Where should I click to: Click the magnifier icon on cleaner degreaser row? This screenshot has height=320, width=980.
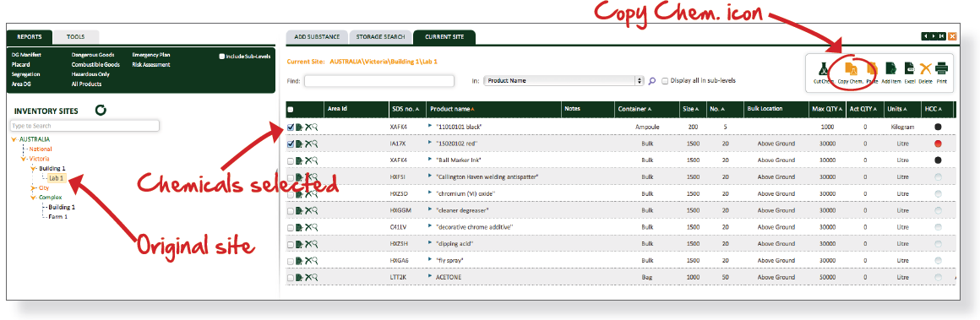click(315, 210)
